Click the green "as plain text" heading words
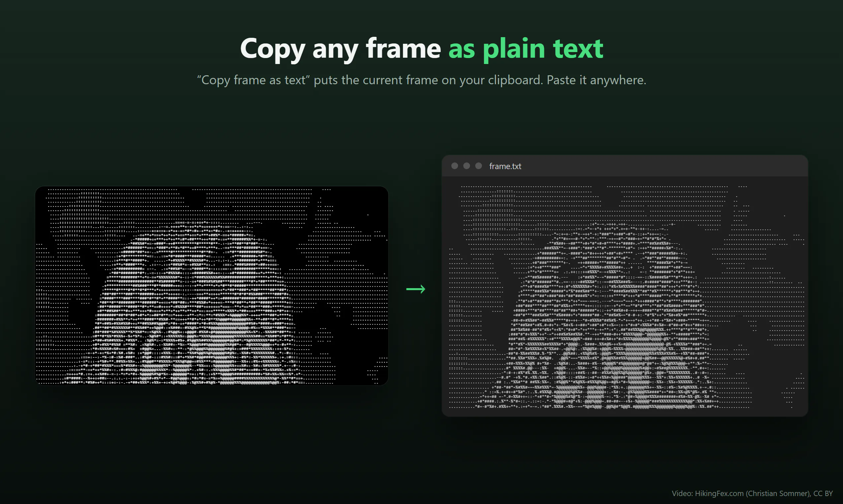This screenshot has width=843, height=504. [x=525, y=49]
